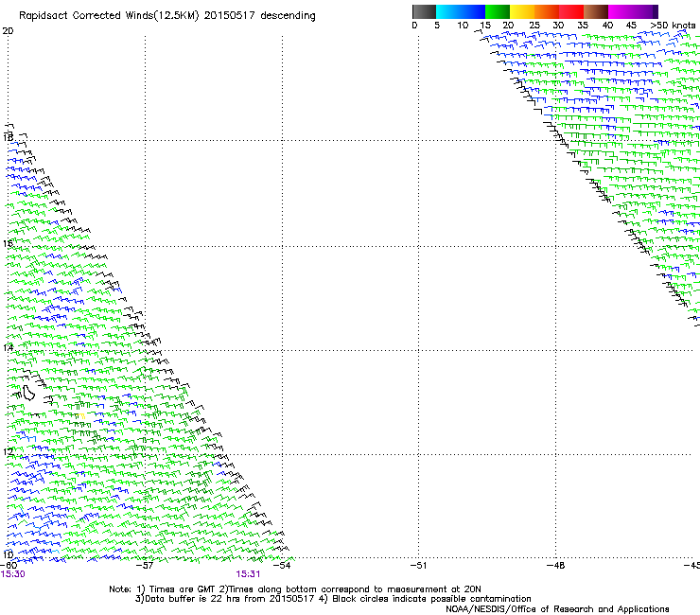This screenshot has height=615, width=700.
Task: Click the 'NOAA/NESDIS/Office of Research and Applications' credit
Action: tap(557, 609)
